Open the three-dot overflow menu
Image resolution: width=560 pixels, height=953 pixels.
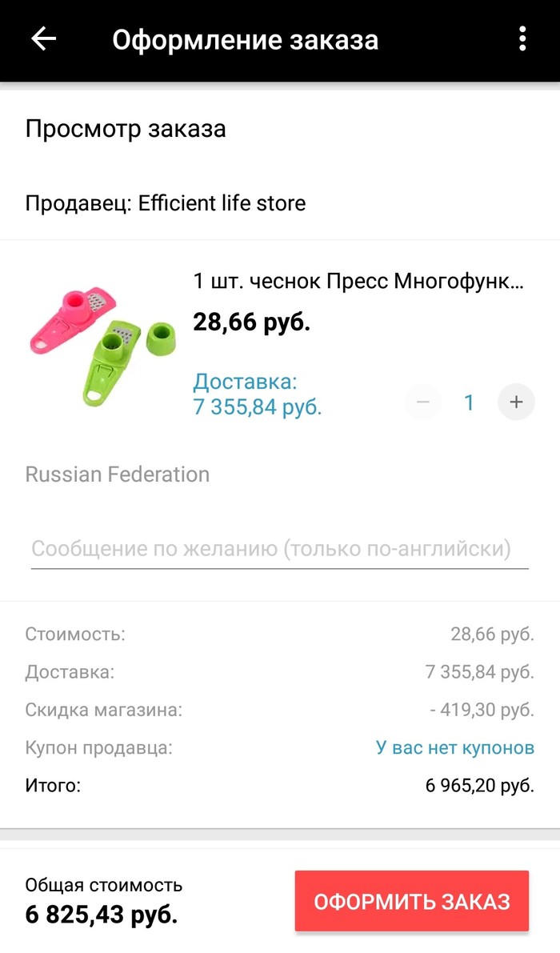pyautogui.click(x=522, y=37)
